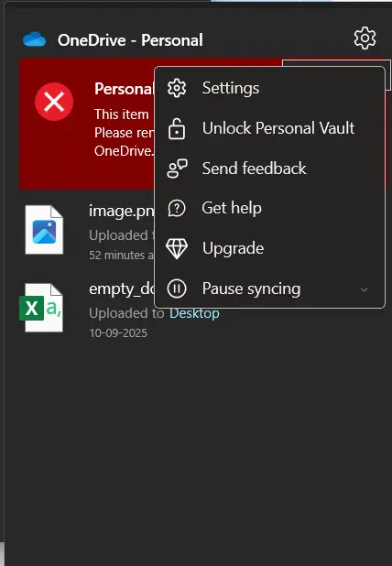Select Pause syncing menu item
Image resolution: width=392 pixels, height=566 pixels.
pyautogui.click(x=269, y=288)
